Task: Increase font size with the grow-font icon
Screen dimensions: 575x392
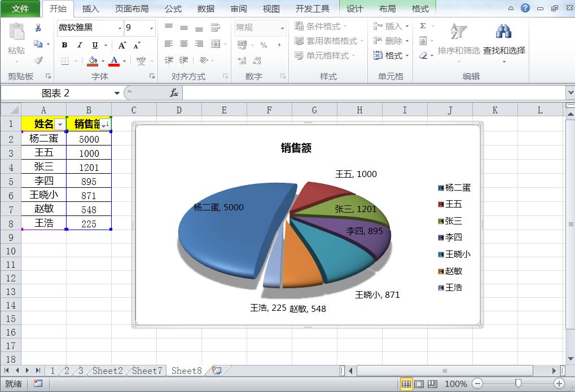Action: (122, 45)
